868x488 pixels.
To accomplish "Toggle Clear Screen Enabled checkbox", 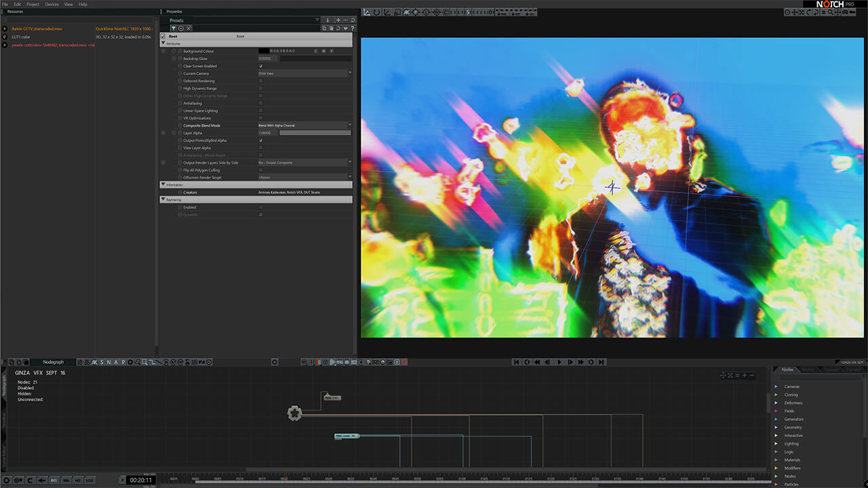I will [x=260, y=66].
